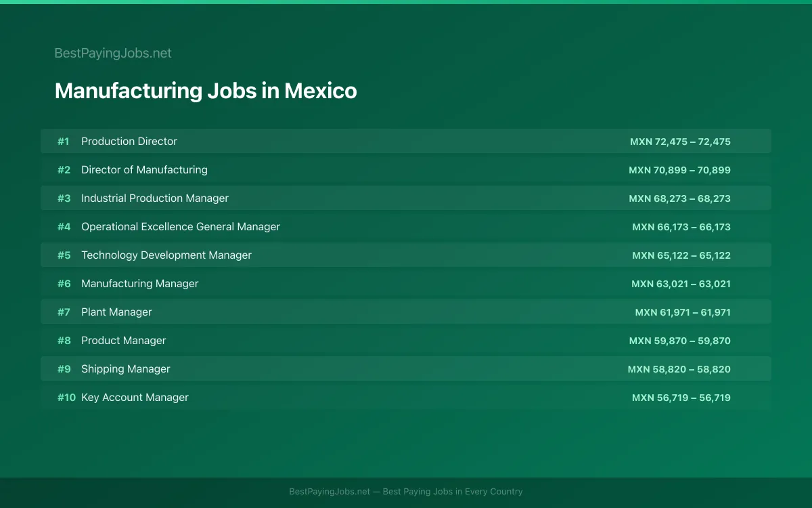This screenshot has height=508, width=812.
Task: Click salary MXN 61,971 – 61,971
Action: (683, 312)
